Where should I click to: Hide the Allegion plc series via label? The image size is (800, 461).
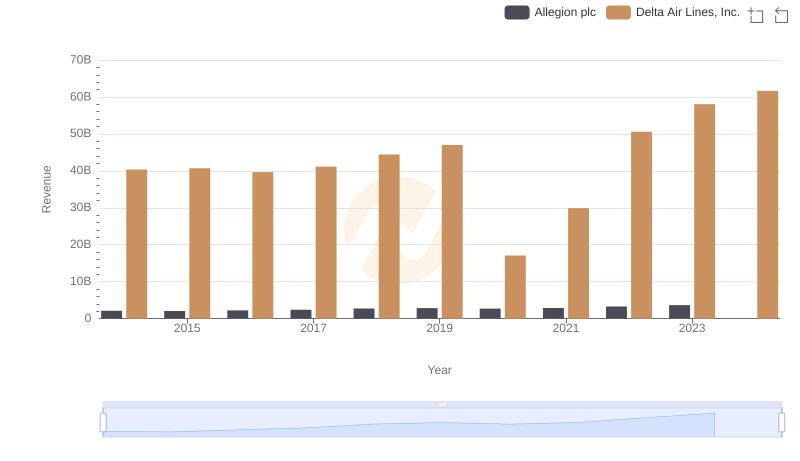tap(565, 13)
